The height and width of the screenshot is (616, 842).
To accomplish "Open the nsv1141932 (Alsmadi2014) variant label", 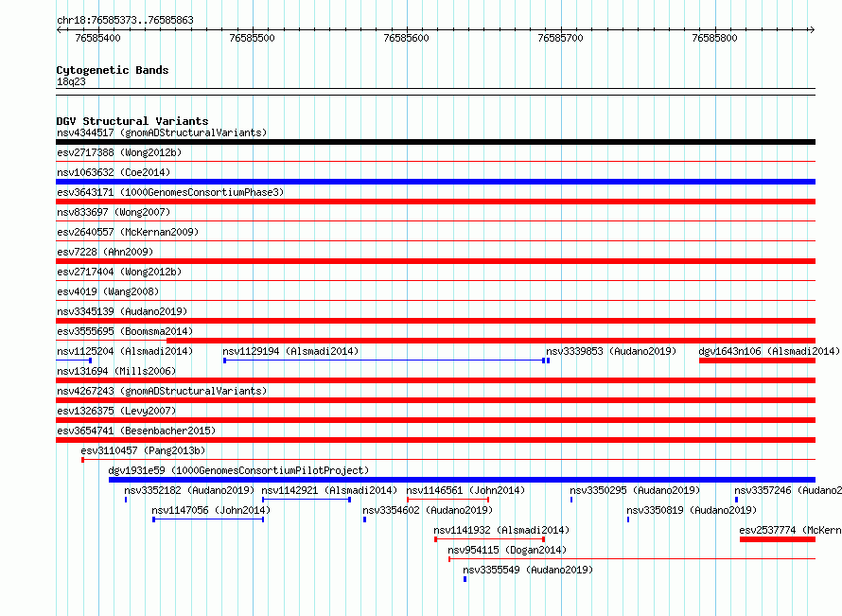I will [x=501, y=530].
